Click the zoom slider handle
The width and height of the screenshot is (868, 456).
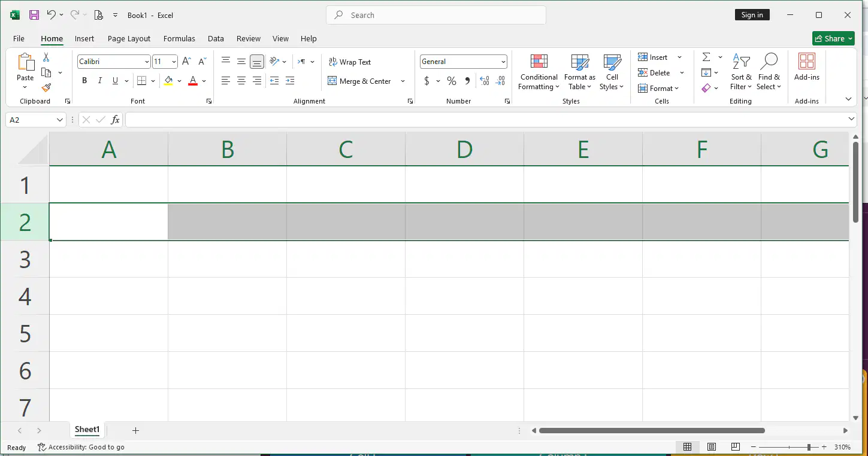(809, 447)
